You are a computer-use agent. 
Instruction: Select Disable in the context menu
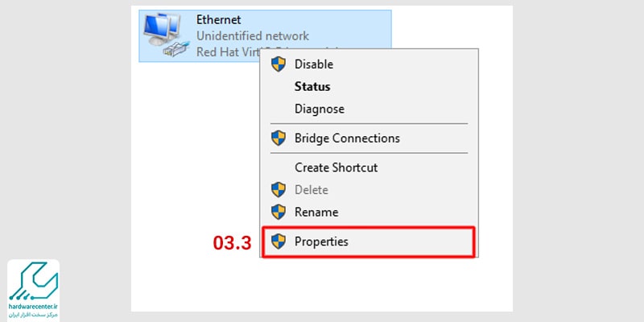coord(369,64)
